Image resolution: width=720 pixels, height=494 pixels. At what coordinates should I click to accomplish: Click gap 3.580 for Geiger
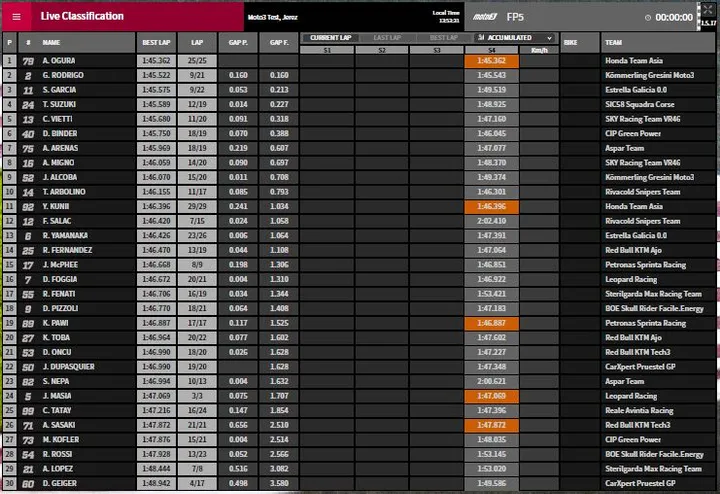[x=279, y=483]
